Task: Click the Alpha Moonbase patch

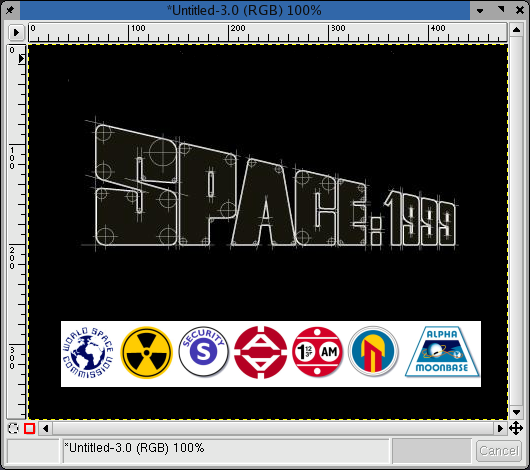Action: tap(442, 352)
